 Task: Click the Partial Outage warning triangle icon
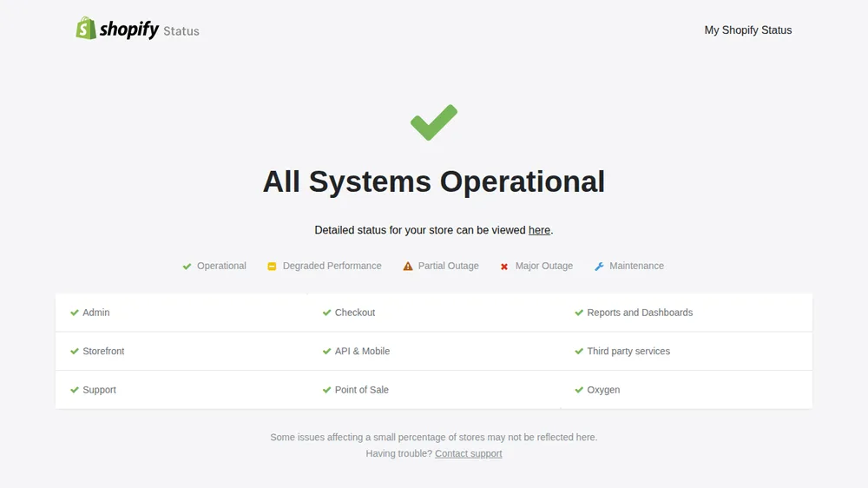(x=408, y=267)
